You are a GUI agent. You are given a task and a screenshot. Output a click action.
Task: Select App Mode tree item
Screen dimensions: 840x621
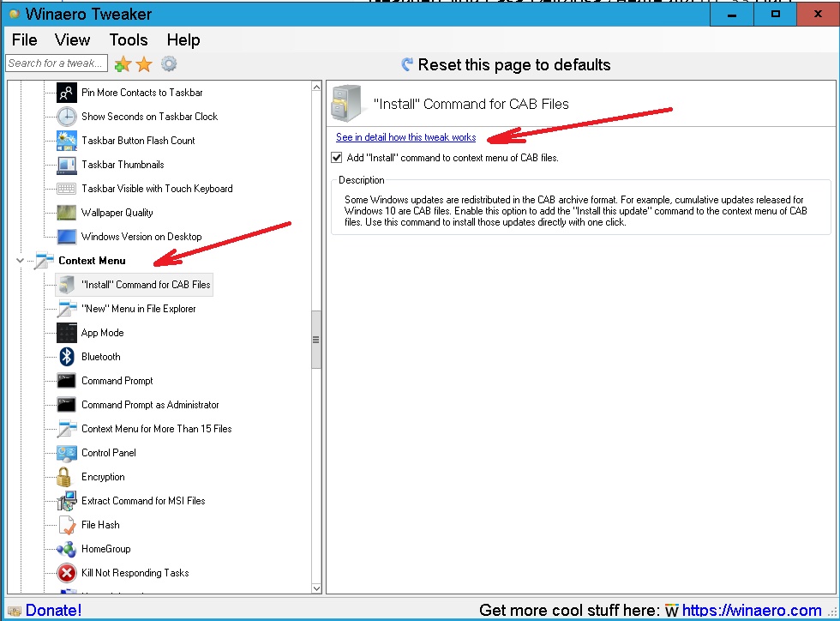pyautogui.click(x=102, y=333)
